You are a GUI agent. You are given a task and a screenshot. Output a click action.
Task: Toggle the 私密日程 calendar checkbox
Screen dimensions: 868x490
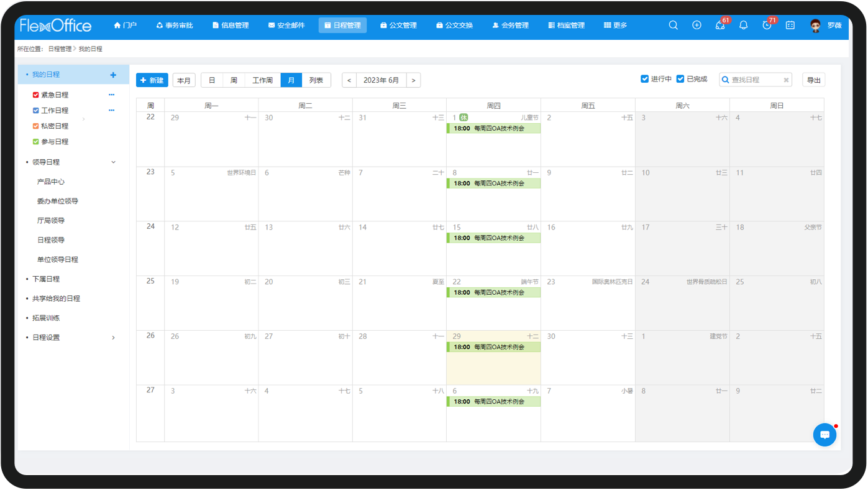click(36, 126)
